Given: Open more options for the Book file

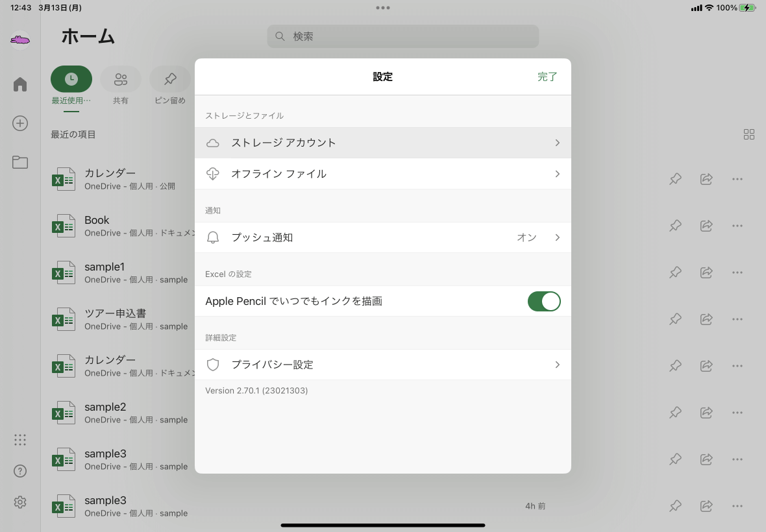Looking at the screenshot, I should click(737, 226).
